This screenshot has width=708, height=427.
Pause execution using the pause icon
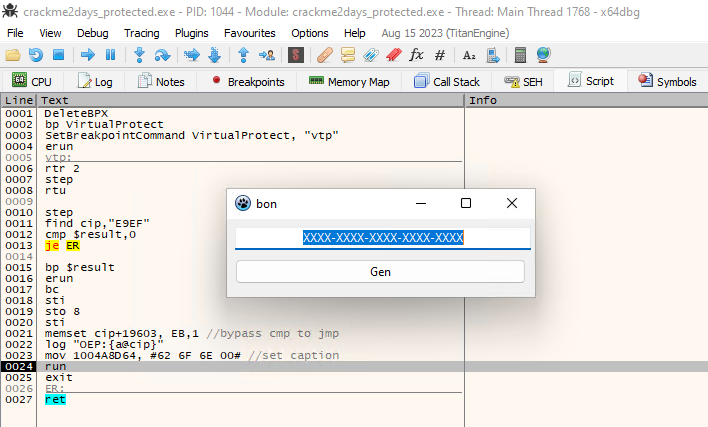click(108, 54)
